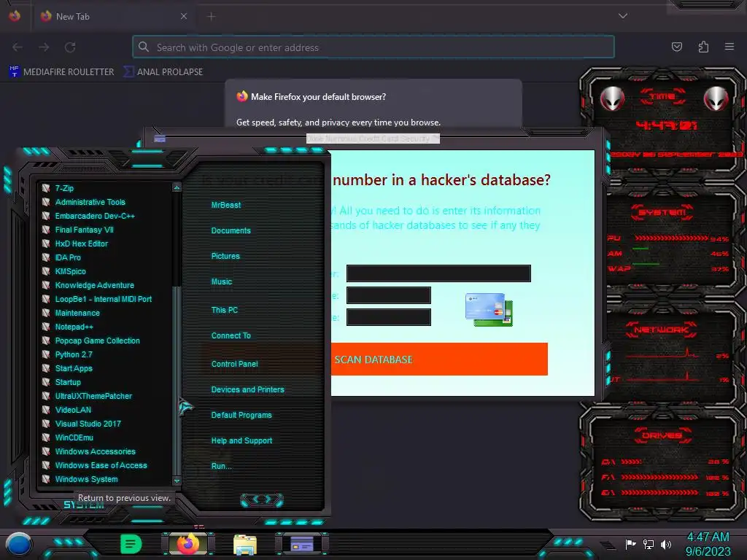747x560 pixels.
Task: Open Default Programs
Action: [241, 415]
